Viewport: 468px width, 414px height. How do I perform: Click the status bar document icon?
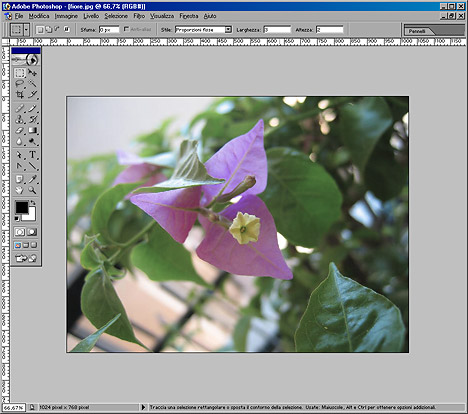coord(32,407)
